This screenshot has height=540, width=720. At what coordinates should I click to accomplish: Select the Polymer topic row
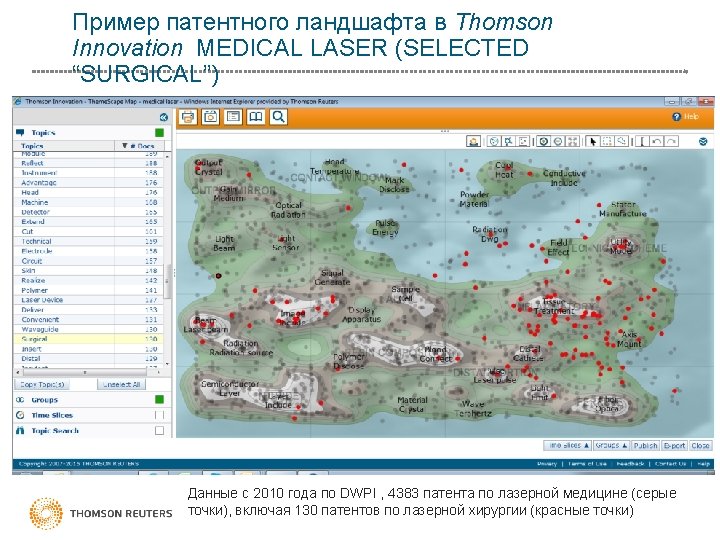pos(89,290)
